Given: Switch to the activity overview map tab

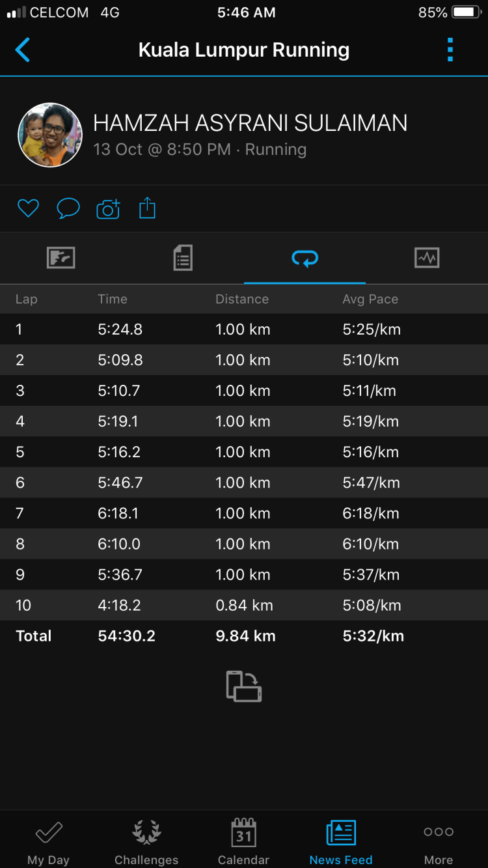Looking at the screenshot, I should pos(61,259).
